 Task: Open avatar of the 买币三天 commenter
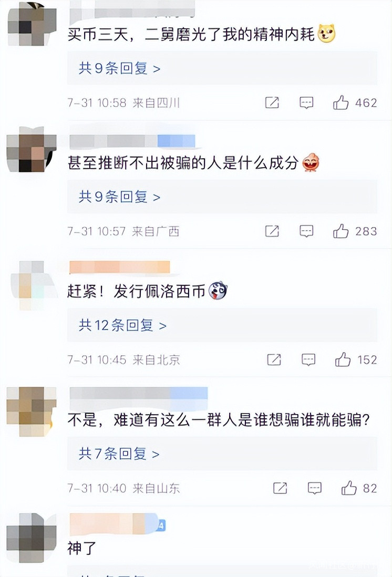point(32,24)
